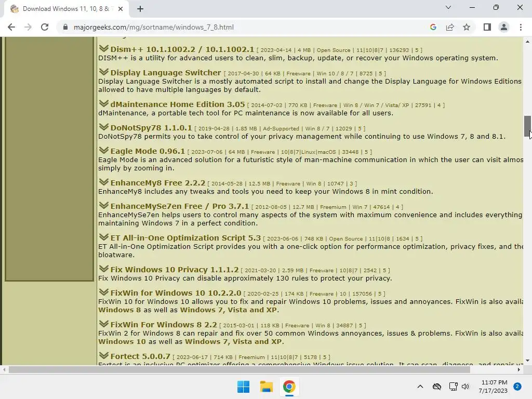Switch to the Download Windows 11, 10, 8 tab

66,9
